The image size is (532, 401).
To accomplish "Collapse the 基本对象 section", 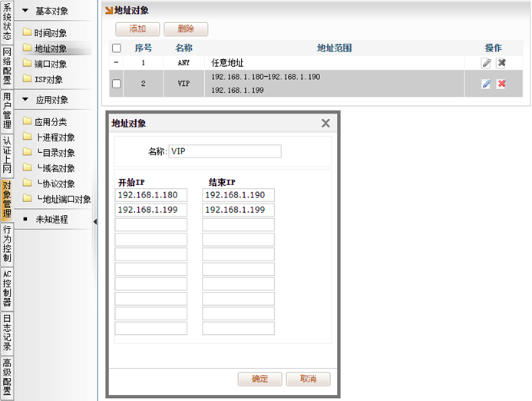I will coord(25,12).
